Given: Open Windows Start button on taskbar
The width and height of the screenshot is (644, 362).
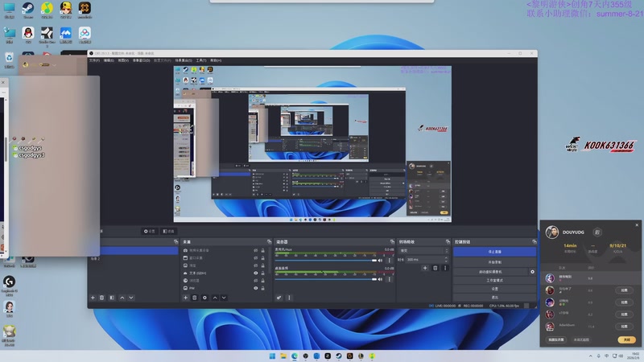Looking at the screenshot, I should point(272,356).
